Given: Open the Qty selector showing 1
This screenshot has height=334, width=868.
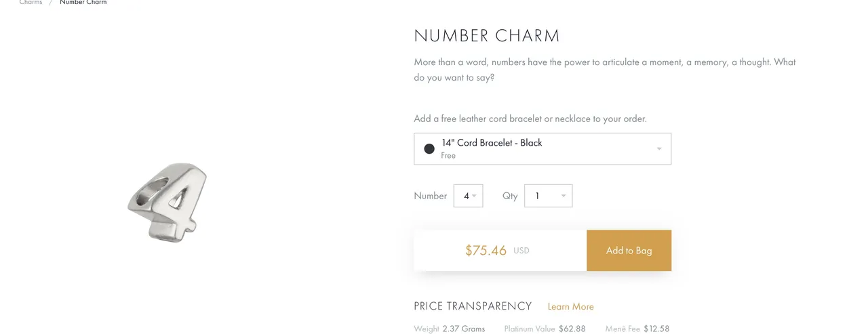Looking at the screenshot, I should tap(548, 196).
